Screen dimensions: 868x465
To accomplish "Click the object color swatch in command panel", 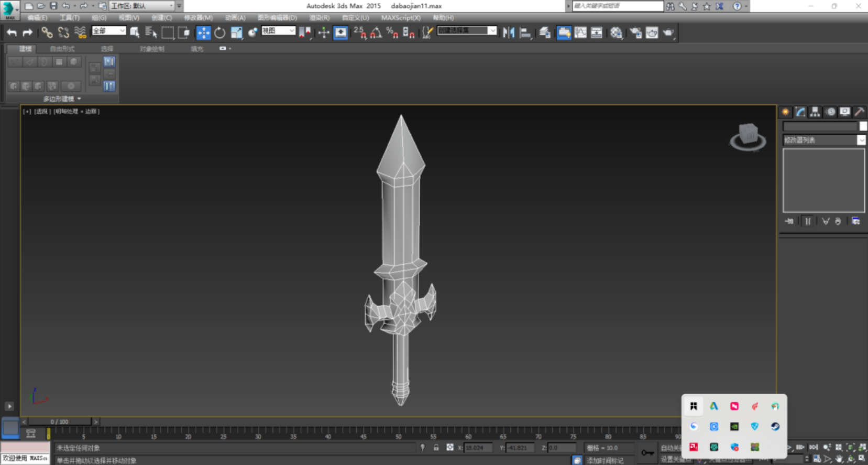I will 863,126.
